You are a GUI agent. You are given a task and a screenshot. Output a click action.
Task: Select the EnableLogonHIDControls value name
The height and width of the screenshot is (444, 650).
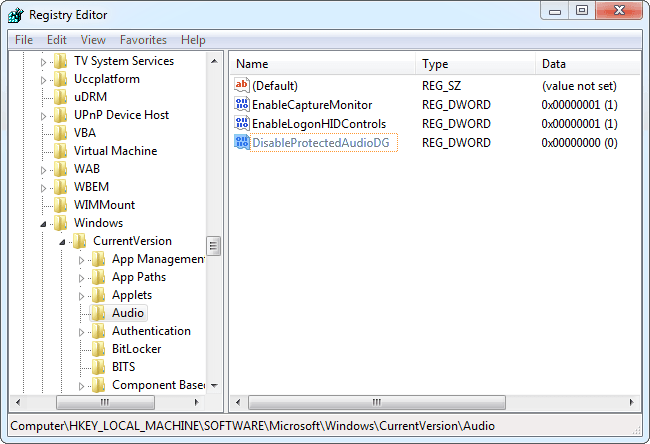point(319,124)
